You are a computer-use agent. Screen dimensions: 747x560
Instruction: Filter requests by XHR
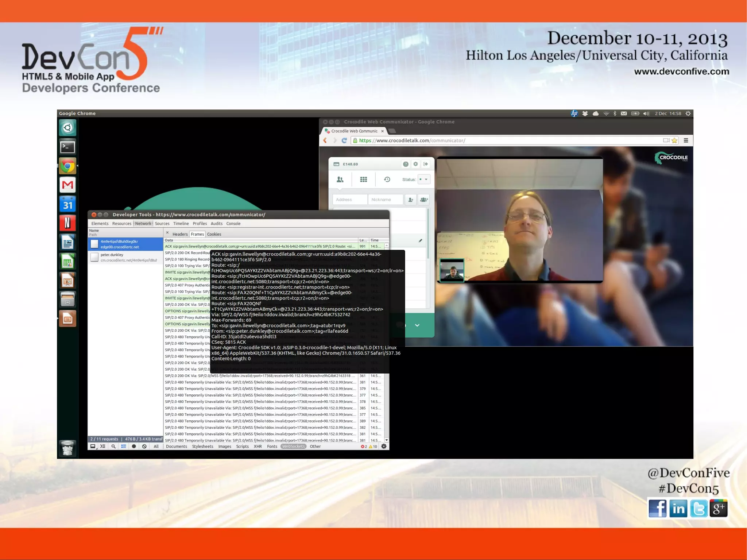click(258, 447)
